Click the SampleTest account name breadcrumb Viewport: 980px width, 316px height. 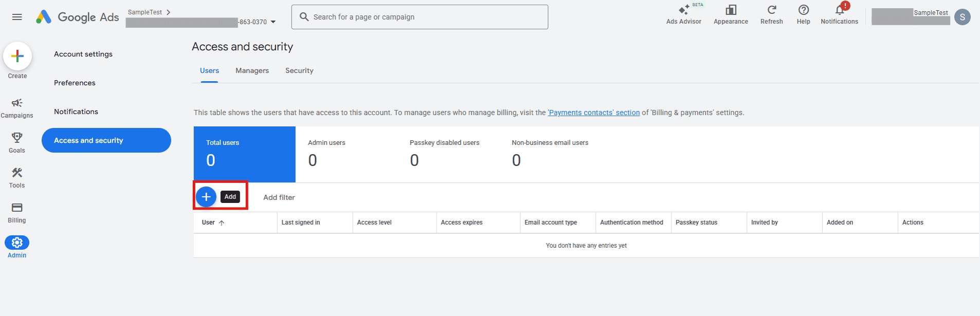(145, 12)
